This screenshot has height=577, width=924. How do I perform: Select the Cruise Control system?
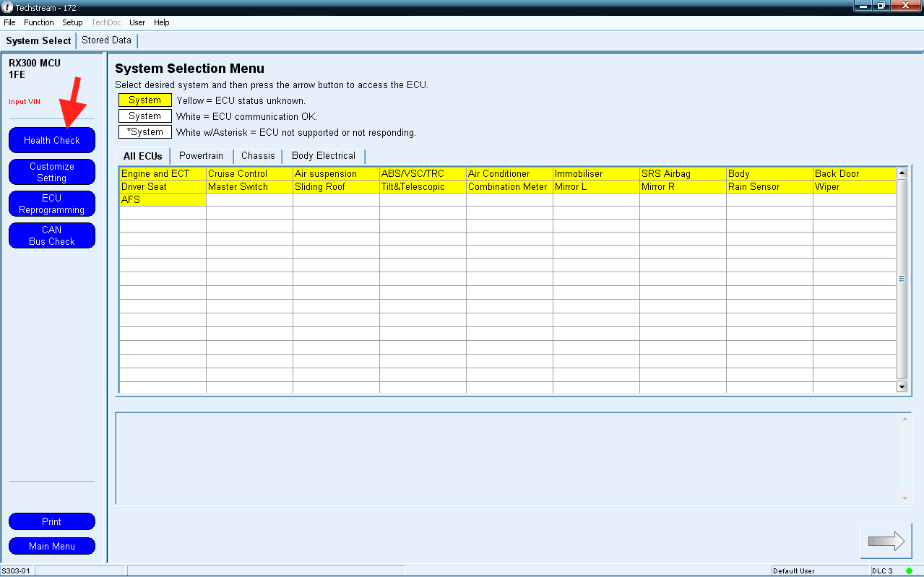click(x=249, y=174)
